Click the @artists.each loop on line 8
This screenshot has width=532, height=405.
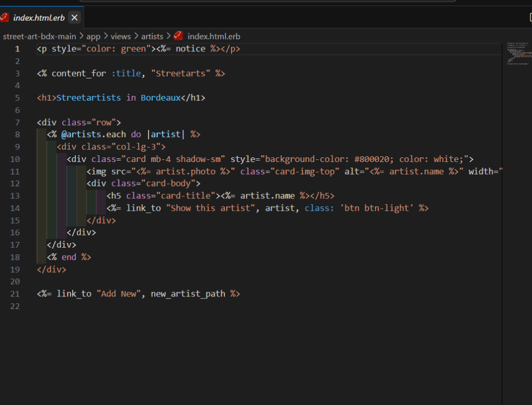click(x=95, y=134)
